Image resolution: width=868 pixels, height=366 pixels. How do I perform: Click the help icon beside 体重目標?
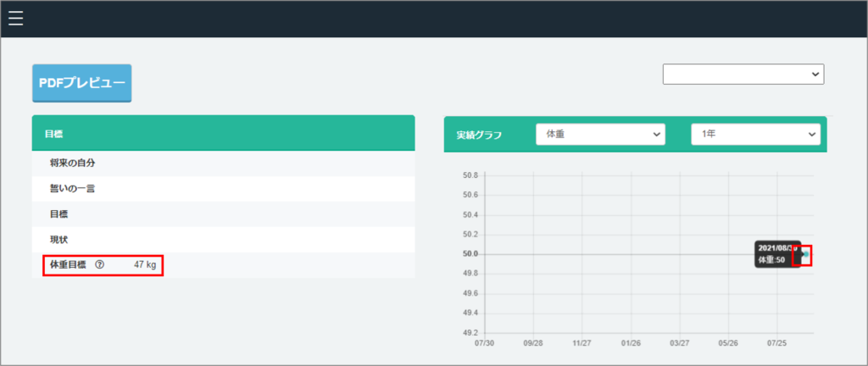click(100, 265)
